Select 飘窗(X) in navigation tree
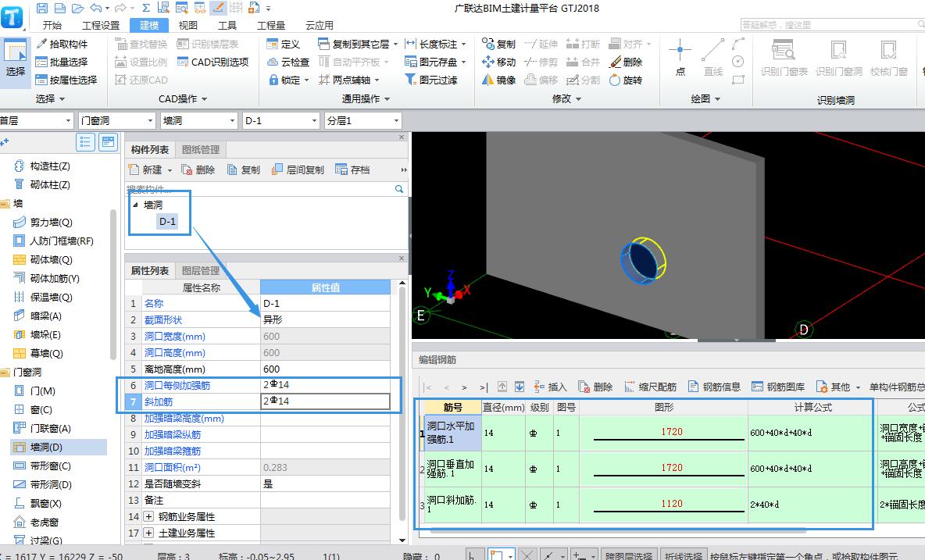This screenshot has width=925, height=560. (46, 504)
